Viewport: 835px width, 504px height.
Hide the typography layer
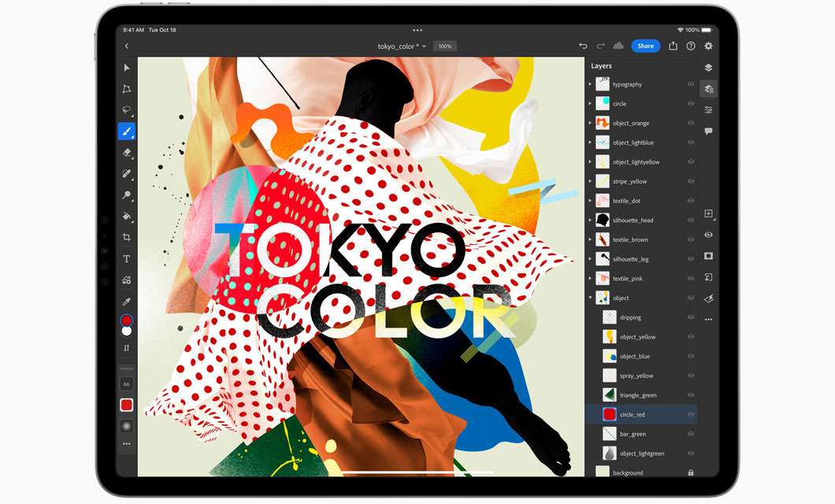point(691,84)
